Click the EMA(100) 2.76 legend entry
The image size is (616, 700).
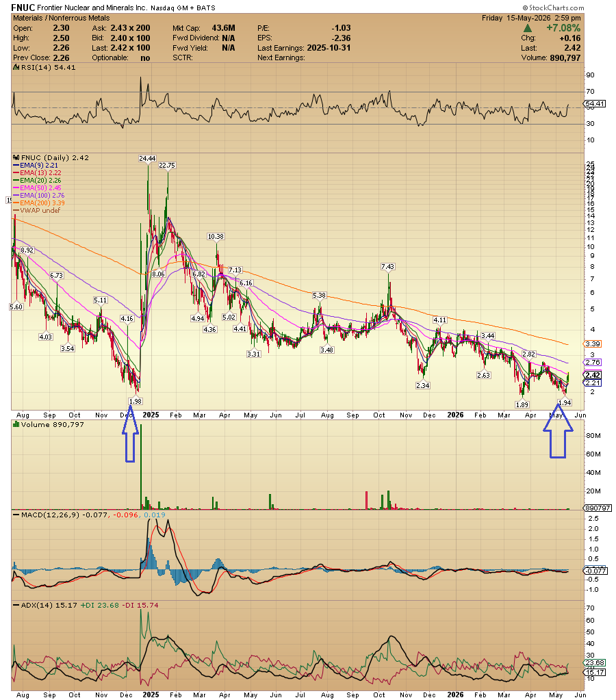pos(39,196)
